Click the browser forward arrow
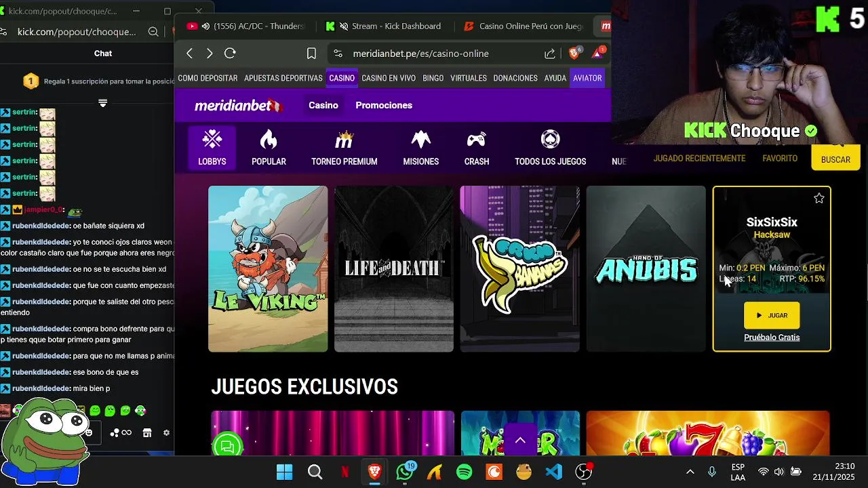 click(x=210, y=54)
